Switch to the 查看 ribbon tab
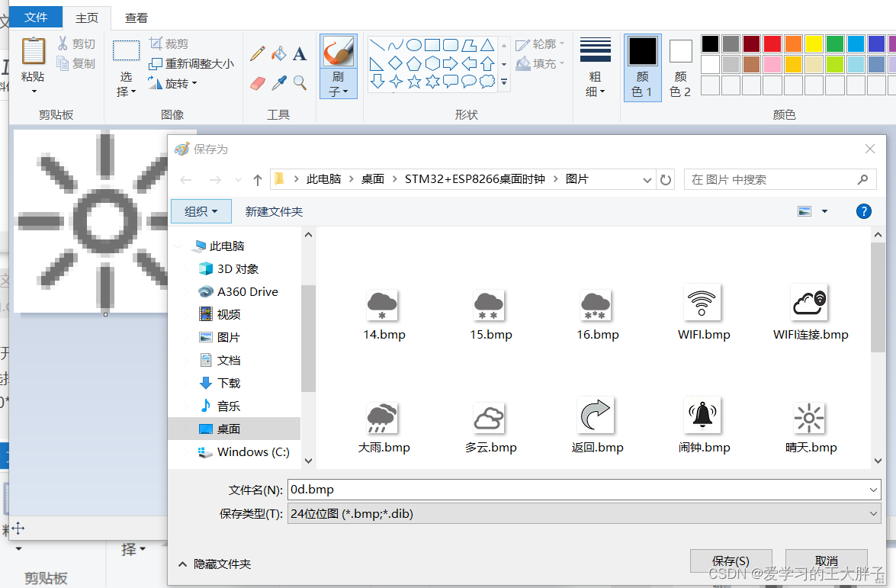 [x=136, y=18]
